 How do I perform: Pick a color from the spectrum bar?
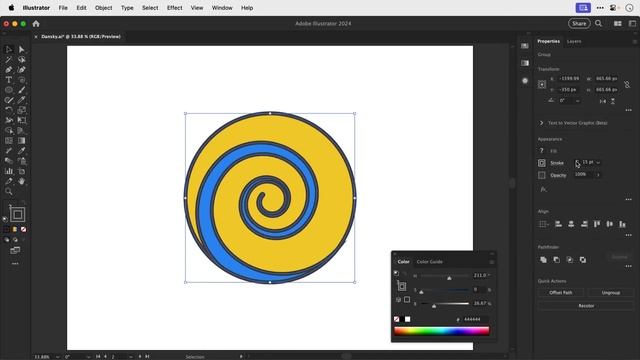pos(442,331)
